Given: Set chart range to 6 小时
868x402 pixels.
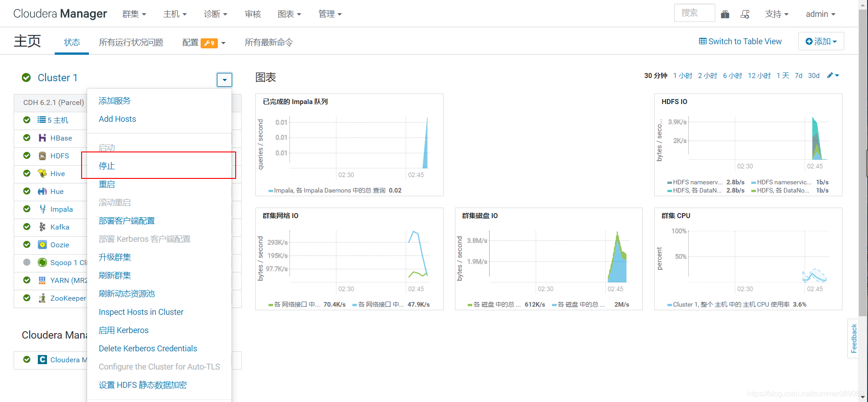Looking at the screenshot, I should pyautogui.click(x=733, y=76).
